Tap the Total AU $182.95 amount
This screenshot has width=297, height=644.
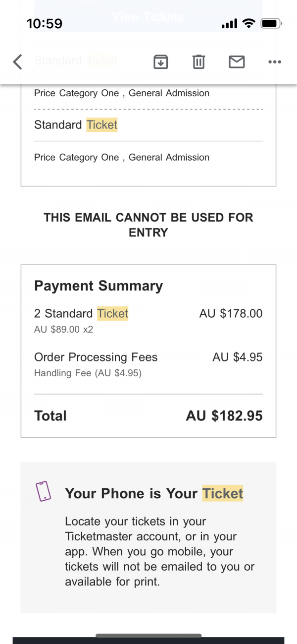(x=224, y=416)
